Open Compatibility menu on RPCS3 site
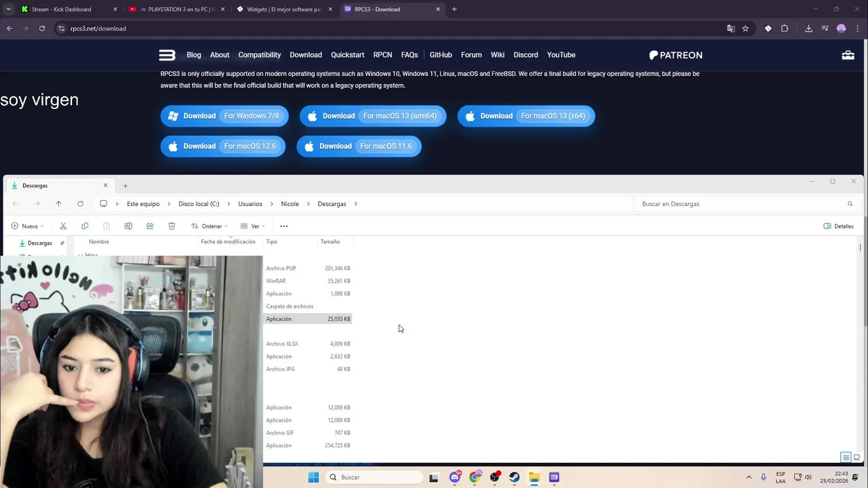868x488 pixels. pos(259,55)
